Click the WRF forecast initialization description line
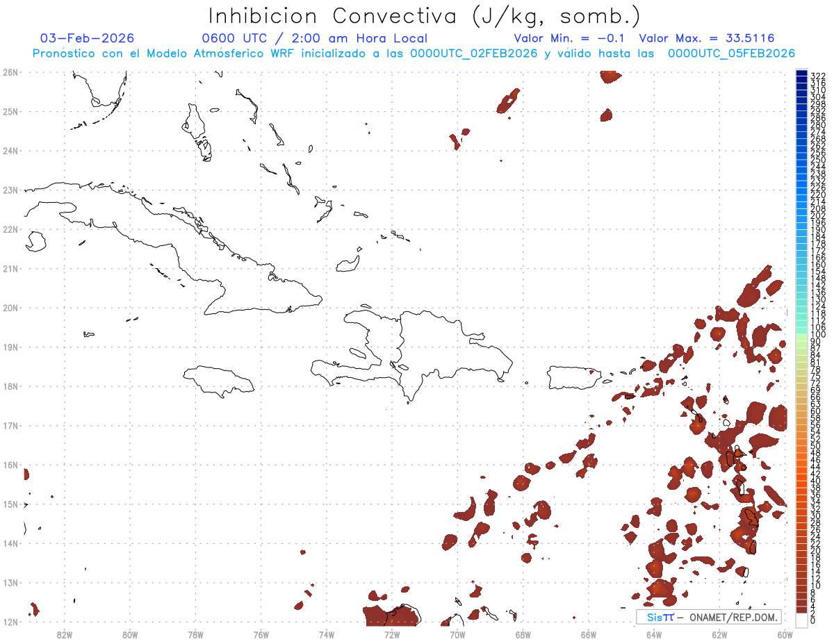This screenshot has height=644, width=834. coord(414,53)
